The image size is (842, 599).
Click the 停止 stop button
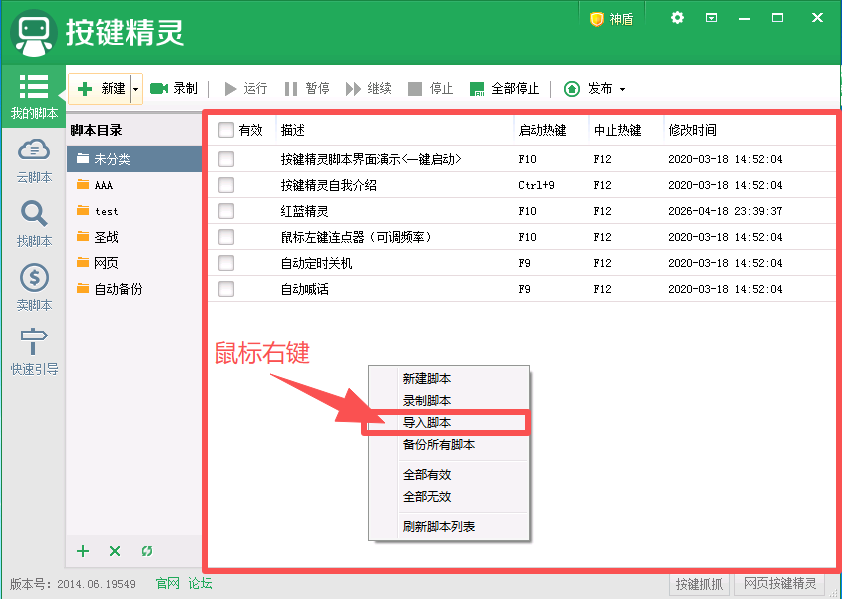[430, 89]
